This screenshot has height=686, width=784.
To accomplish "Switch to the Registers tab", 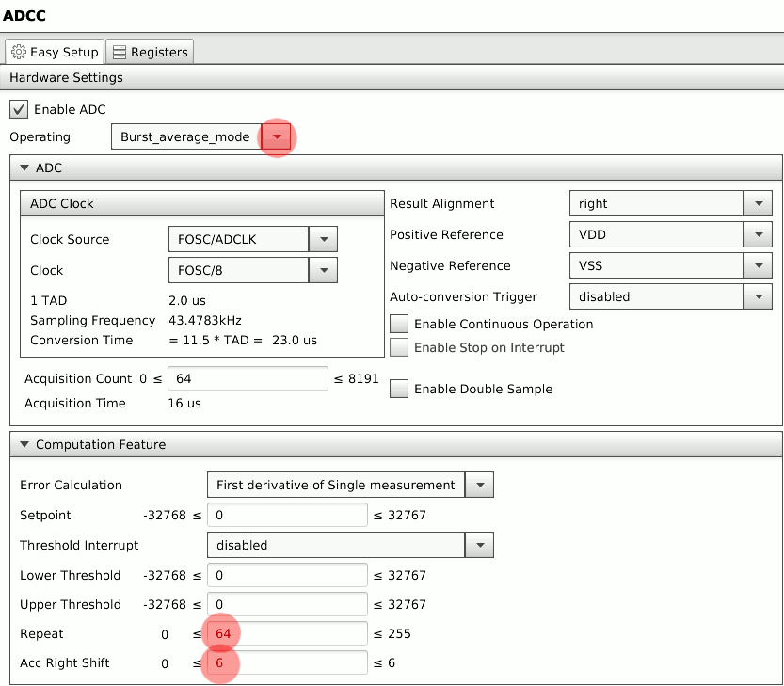I will (x=150, y=52).
